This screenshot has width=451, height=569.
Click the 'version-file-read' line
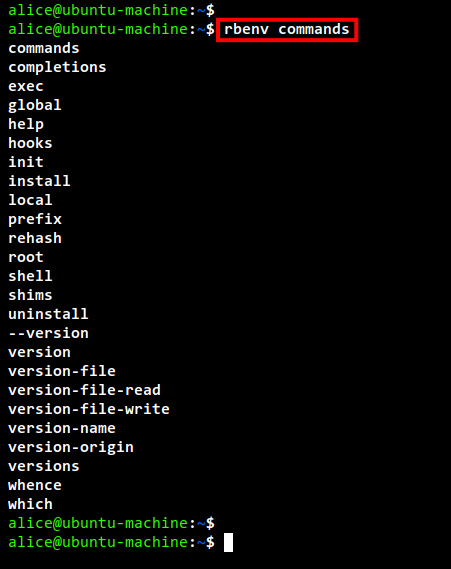click(x=84, y=390)
